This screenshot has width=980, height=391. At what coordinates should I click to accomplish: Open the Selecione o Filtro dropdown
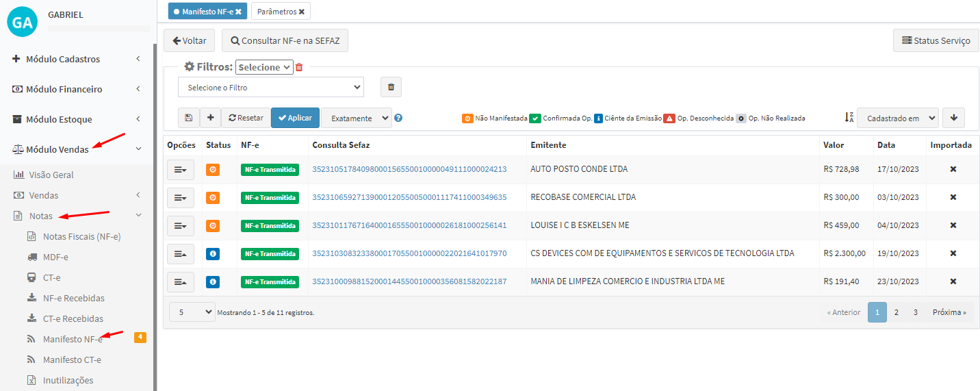pos(270,88)
